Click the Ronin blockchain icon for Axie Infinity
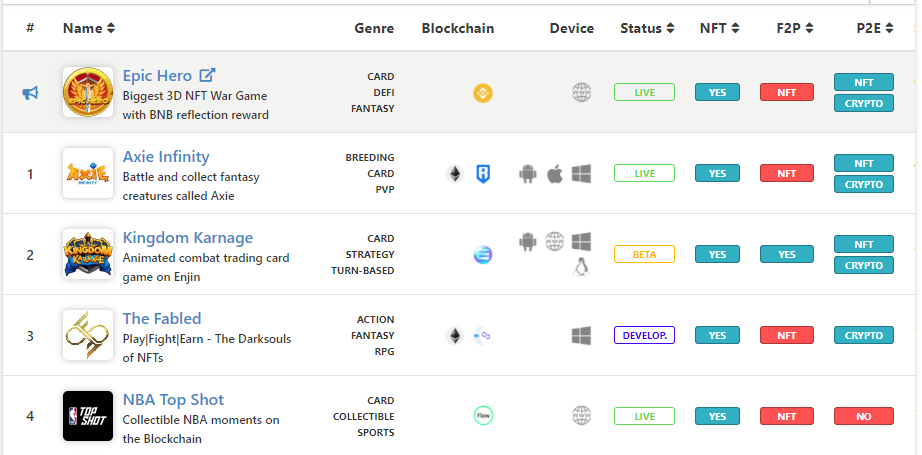Screen dimensions: 922x455 (x=483, y=173)
